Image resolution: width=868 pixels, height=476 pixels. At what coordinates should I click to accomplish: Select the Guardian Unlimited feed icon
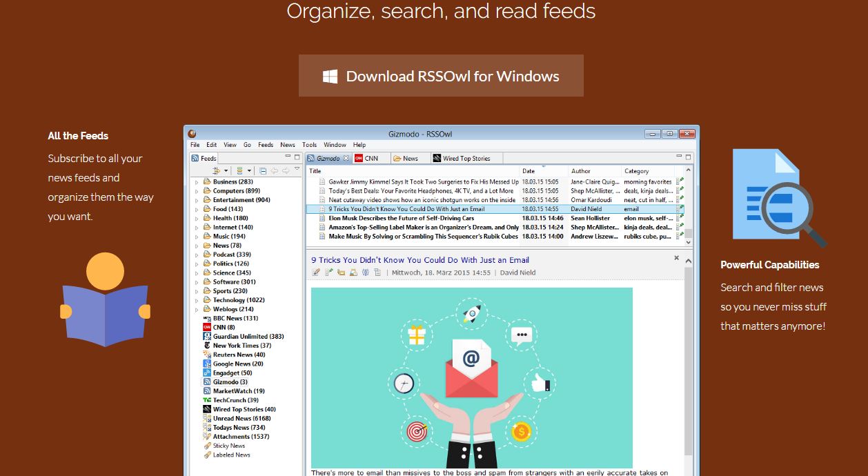tap(207, 337)
